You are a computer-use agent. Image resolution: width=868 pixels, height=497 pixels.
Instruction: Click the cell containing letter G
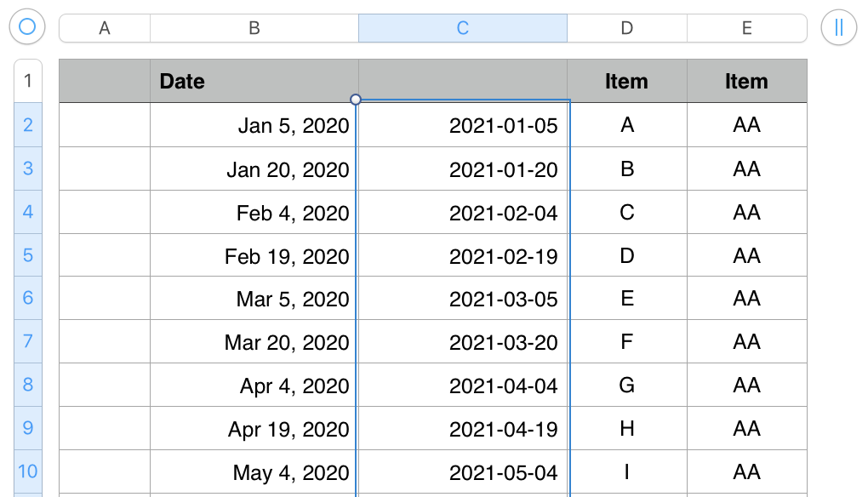(627, 386)
